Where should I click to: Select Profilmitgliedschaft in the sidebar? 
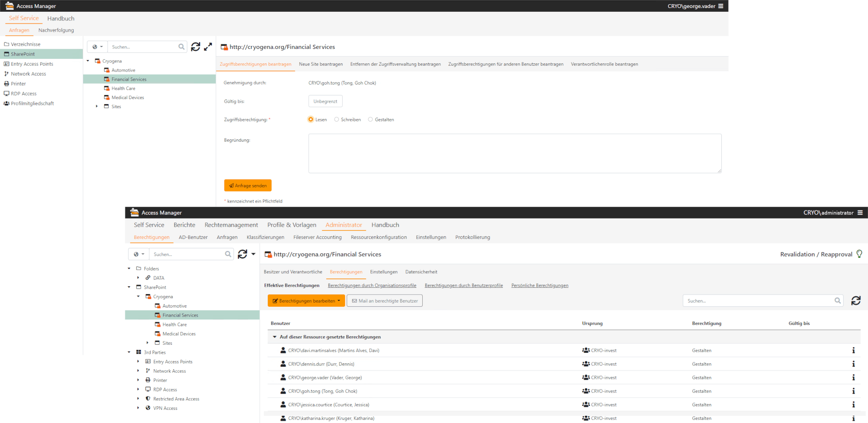pyautogui.click(x=31, y=103)
